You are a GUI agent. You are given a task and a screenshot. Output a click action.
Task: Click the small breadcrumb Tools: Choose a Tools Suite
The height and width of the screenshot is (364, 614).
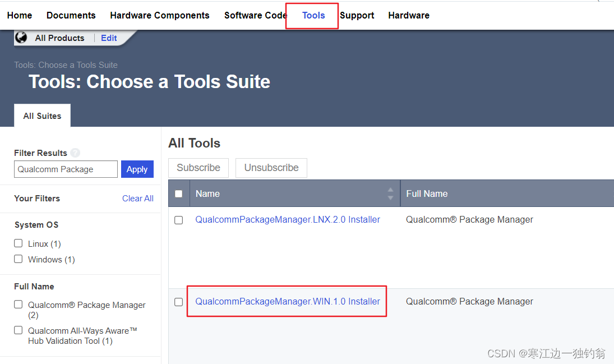(x=66, y=65)
